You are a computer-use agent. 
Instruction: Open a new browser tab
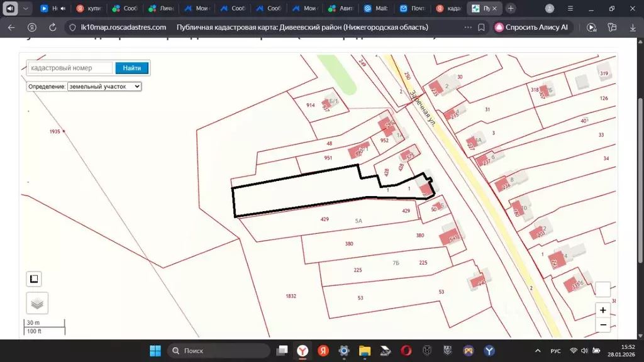511,9
